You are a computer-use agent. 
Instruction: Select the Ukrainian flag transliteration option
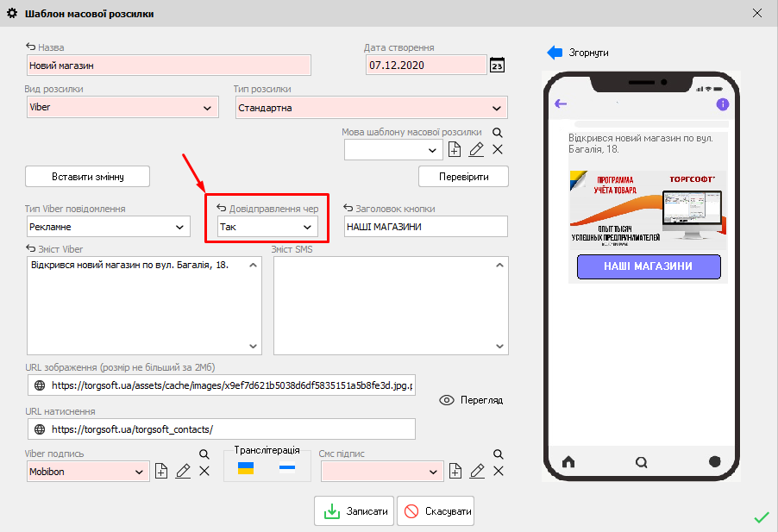246,468
